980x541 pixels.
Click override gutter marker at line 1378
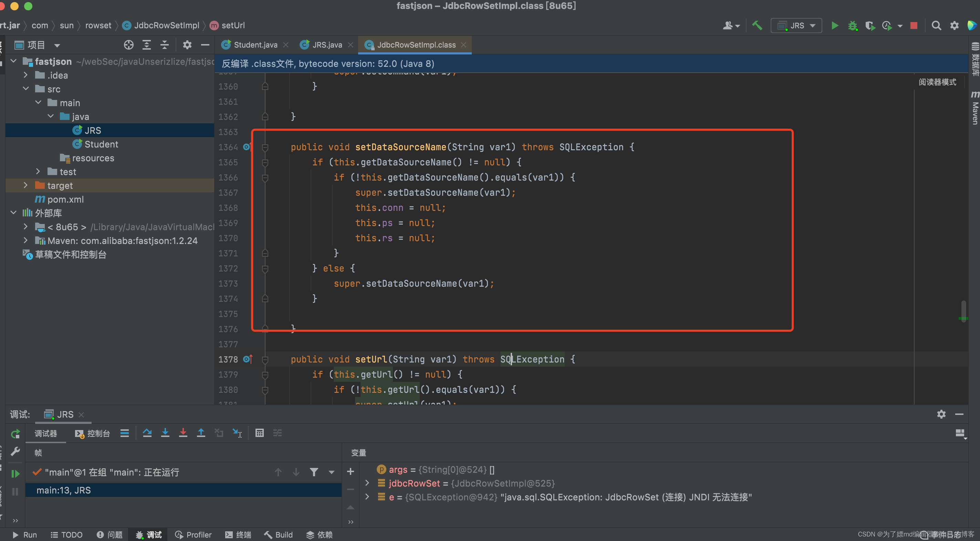point(248,359)
